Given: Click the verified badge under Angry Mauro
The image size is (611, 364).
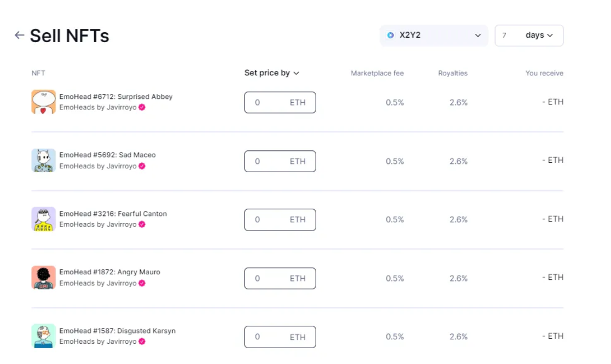Looking at the screenshot, I should click(142, 284).
